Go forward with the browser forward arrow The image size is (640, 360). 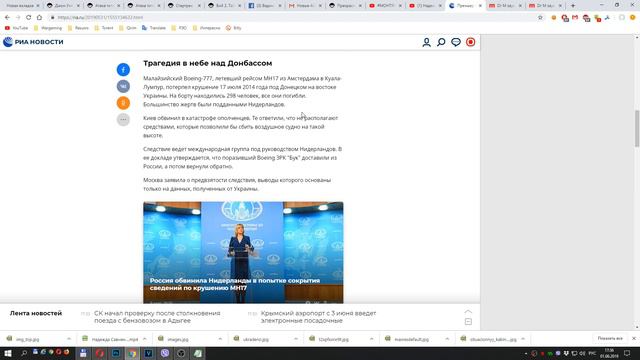18,18
